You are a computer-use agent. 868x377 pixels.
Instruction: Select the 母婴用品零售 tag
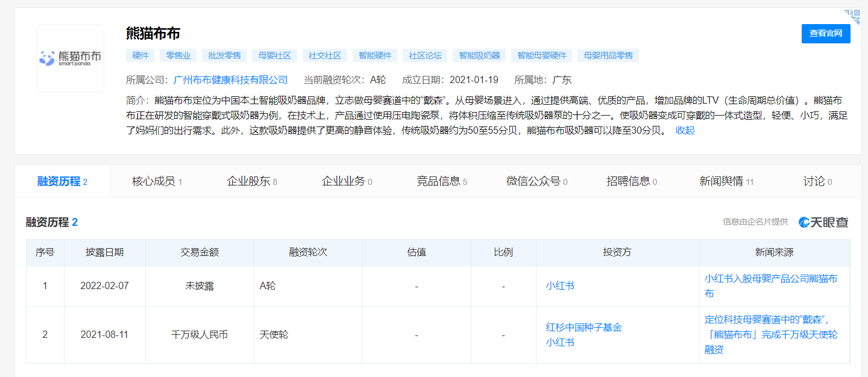(x=608, y=55)
